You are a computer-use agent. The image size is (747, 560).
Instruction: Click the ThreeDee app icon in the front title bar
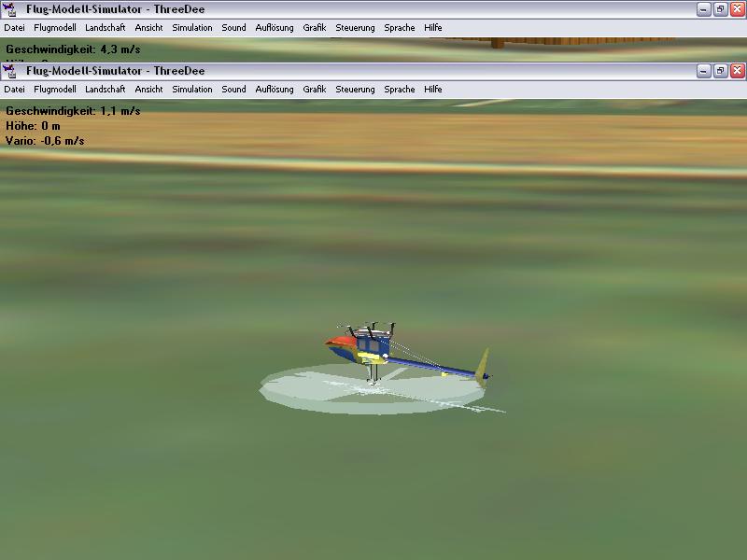point(11,71)
